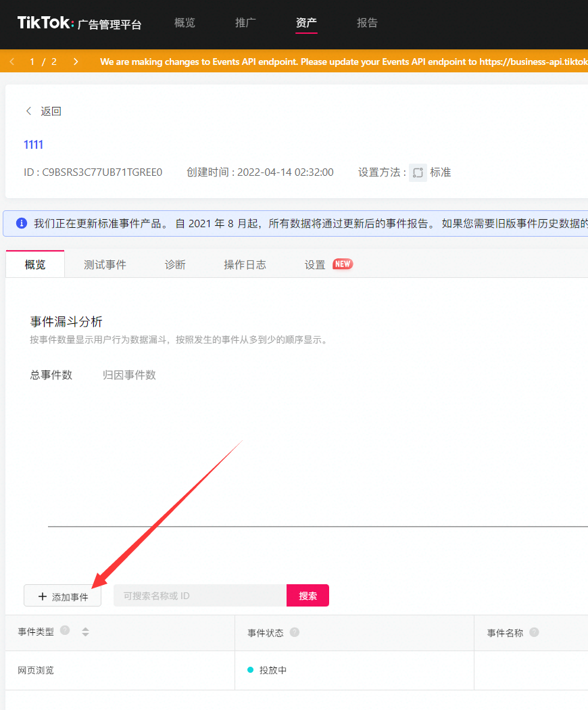This screenshot has width=588, height=710.
Task: Click the 事件漏斗分析 heading
Action: point(66,322)
